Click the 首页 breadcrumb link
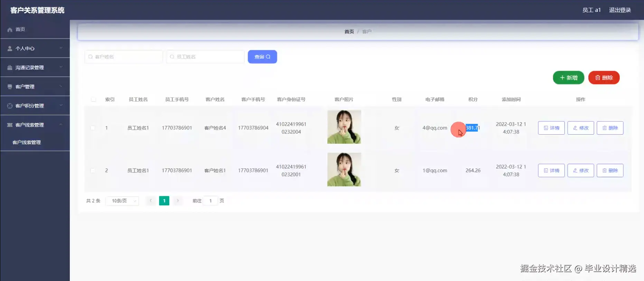The height and width of the screenshot is (281, 644). [x=349, y=31]
